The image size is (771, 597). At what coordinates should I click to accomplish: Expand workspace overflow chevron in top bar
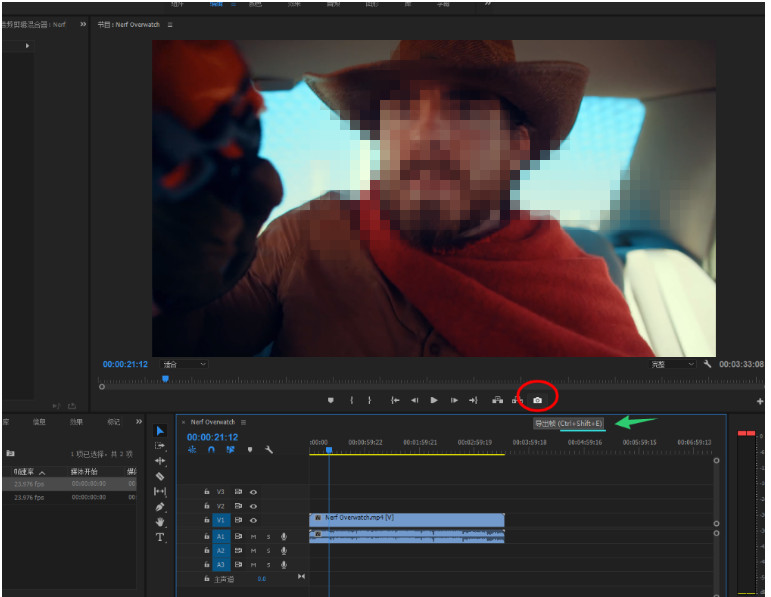click(488, 4)
